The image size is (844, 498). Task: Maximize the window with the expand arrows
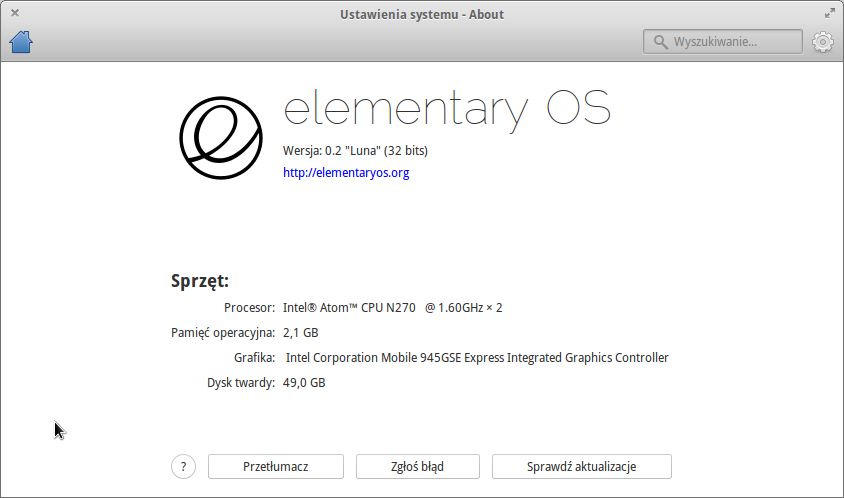coord(829,13)
